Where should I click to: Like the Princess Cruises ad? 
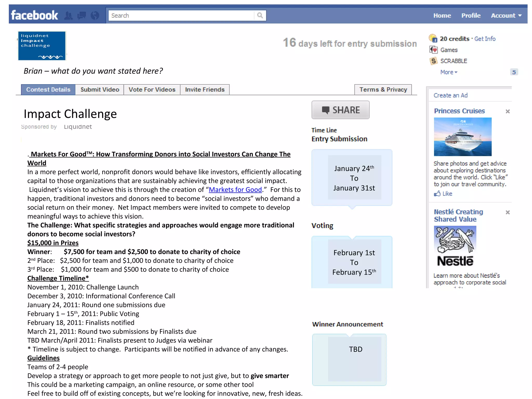(444, 194)
